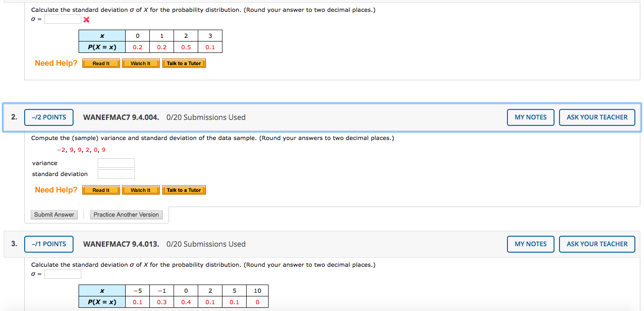Open Read It for question 2
Viewport: 644px width, 311px height.
pos(101,190)
